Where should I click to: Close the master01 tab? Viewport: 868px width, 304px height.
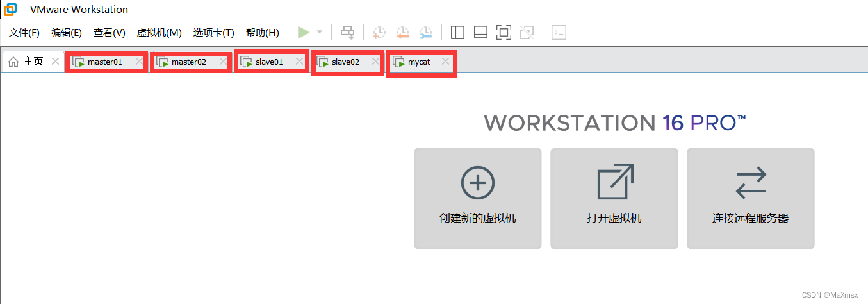click(x=139, y=62)
